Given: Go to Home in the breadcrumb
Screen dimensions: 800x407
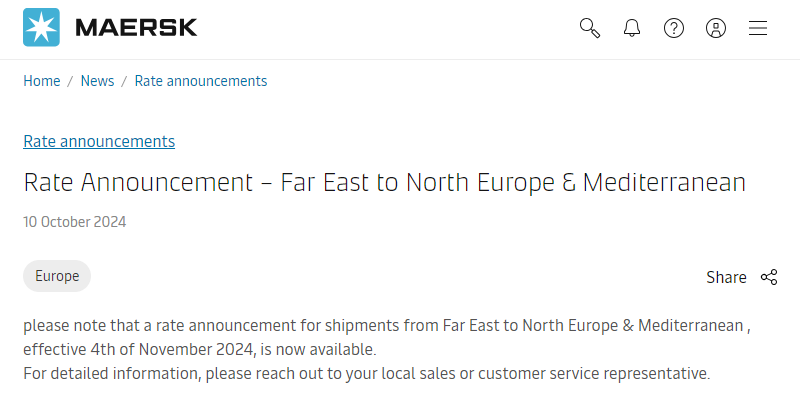Looking at the screenshot, I should click(x=42, y=81).
